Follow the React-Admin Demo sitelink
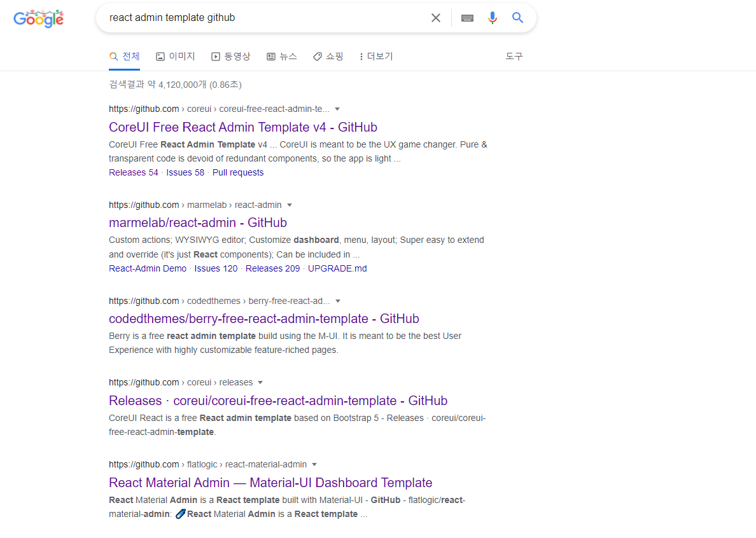The height and width of the screenshot is (538, 756). tap(148, 269)
